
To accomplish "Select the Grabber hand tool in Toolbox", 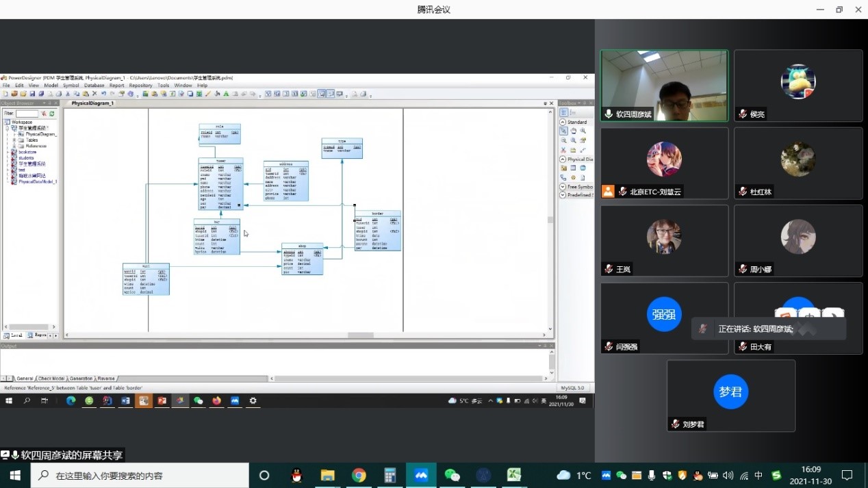I will (573, 131).
